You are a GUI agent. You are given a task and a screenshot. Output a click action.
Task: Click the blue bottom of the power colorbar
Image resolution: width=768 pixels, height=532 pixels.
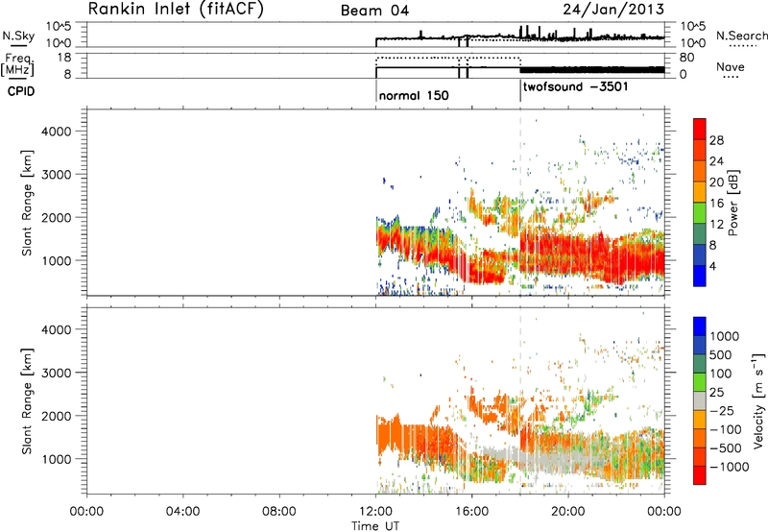coord(700,276)
